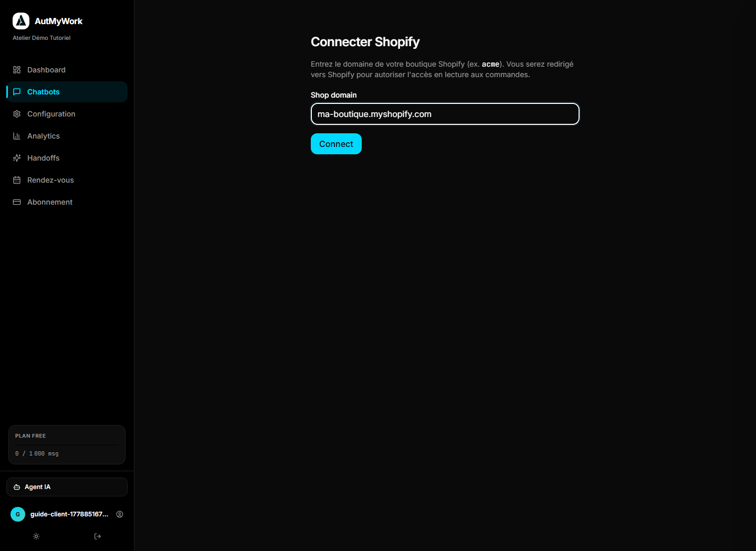Toggle the light/dark theme sun icon
Viewport: 756px width, 551px height.
[x=36, y=536]
